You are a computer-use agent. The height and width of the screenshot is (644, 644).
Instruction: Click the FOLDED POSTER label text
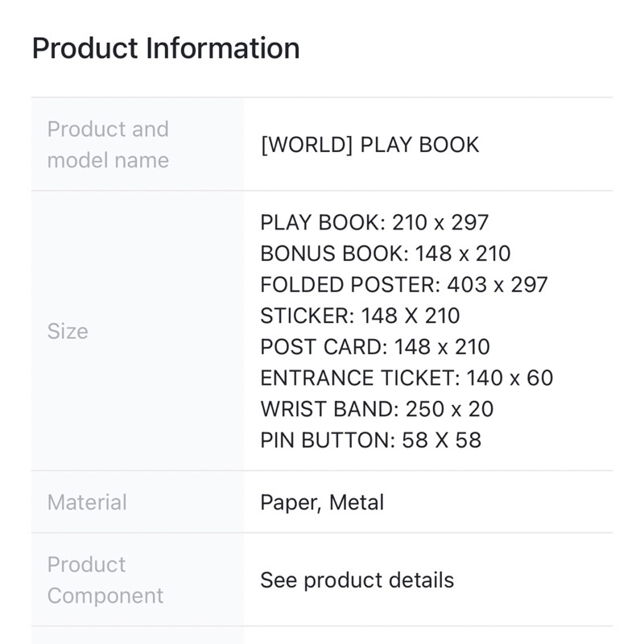point(349,285)
